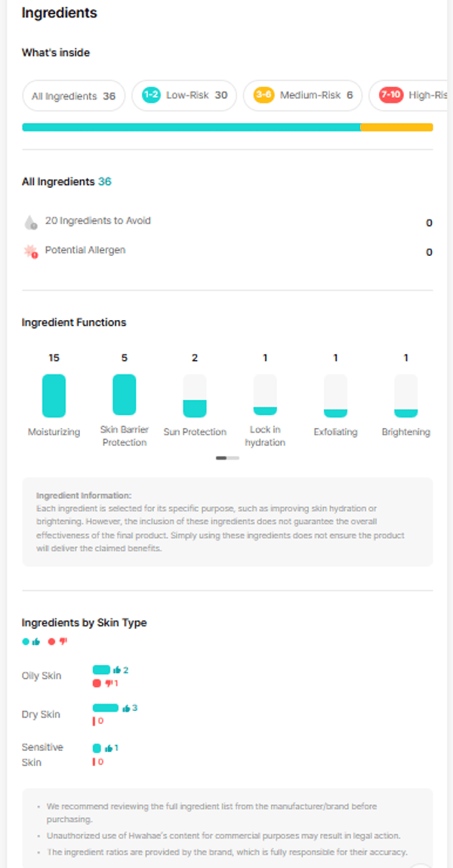The height and width of the screenshot is (868, 453).
Task: Click the carousel page indicator under functions
Action: (x=227, y=457)
